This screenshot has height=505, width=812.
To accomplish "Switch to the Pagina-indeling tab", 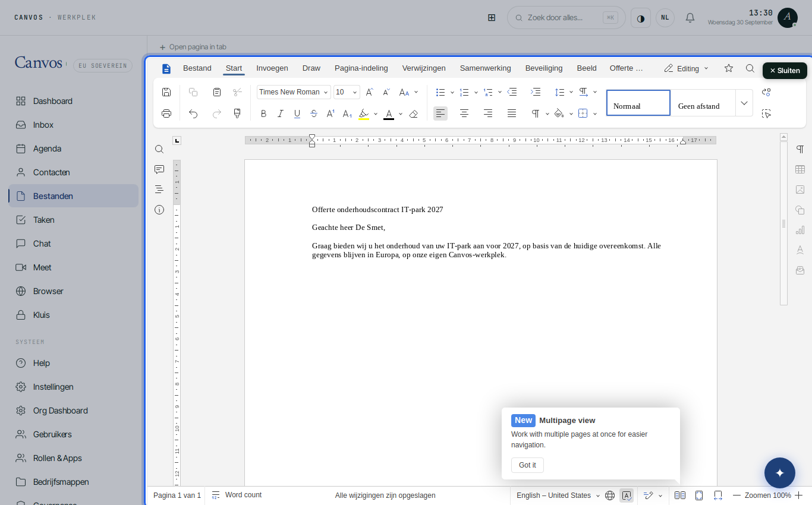I will point(361,68).
